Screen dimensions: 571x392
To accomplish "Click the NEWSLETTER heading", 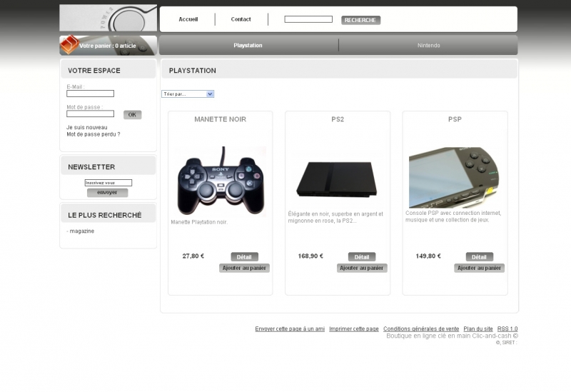I will 91,167.
